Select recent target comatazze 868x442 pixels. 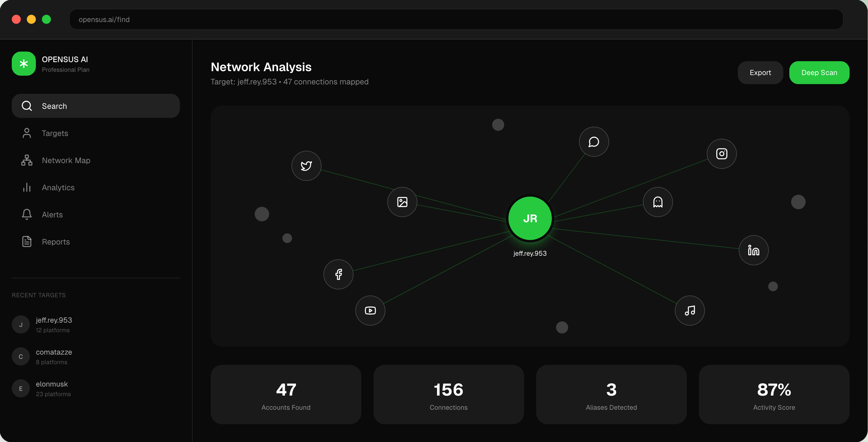coord(54,356)
